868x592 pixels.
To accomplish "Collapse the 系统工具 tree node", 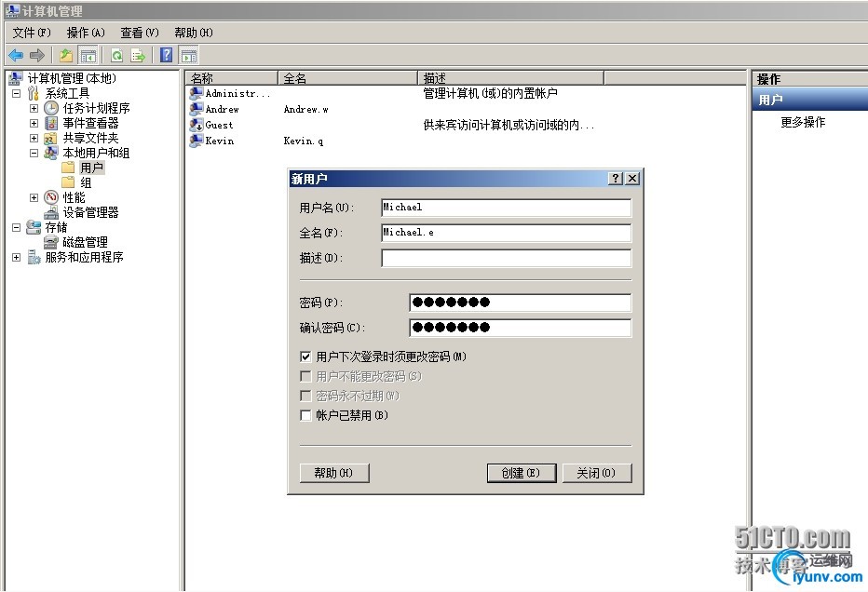I will [17, 93].
